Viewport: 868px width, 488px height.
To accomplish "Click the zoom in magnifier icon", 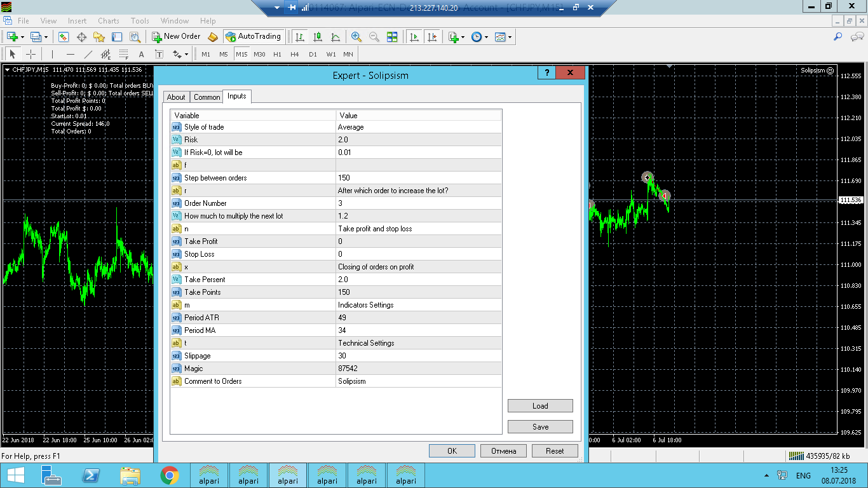I will (356, 37).
